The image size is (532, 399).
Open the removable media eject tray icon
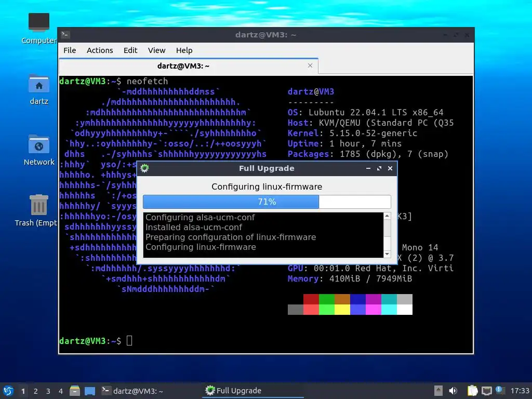[x=438, y=391]
